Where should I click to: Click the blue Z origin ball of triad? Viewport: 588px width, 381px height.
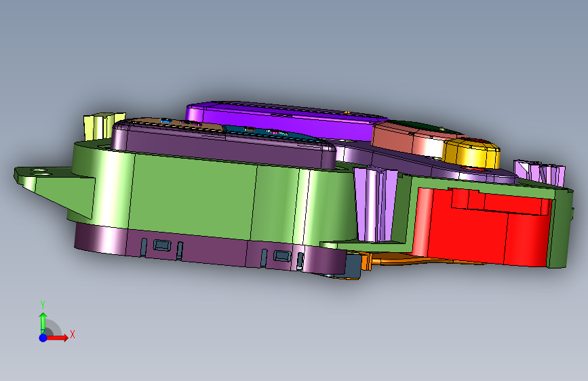(43, 338)
